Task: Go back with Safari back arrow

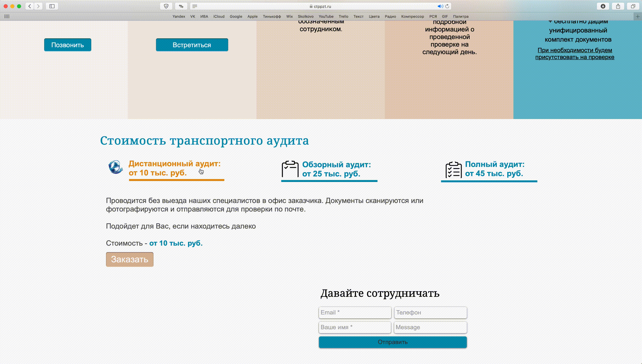Action: click(30, 6)
